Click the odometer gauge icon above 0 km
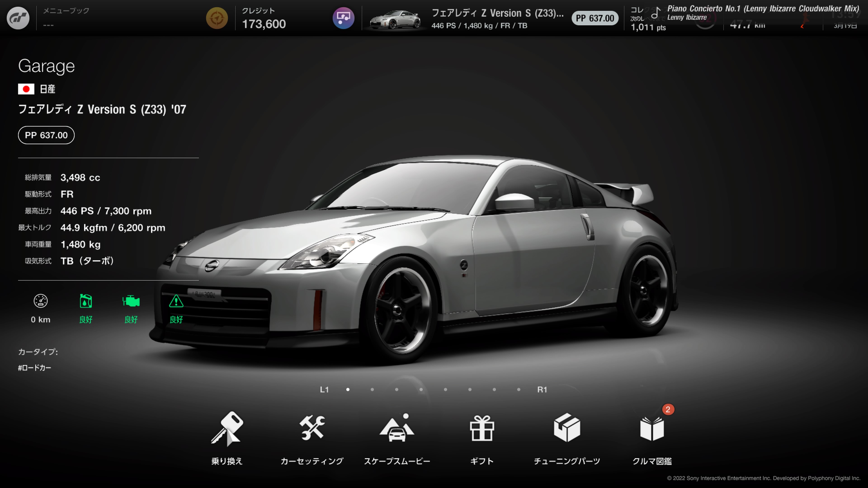 40,301
